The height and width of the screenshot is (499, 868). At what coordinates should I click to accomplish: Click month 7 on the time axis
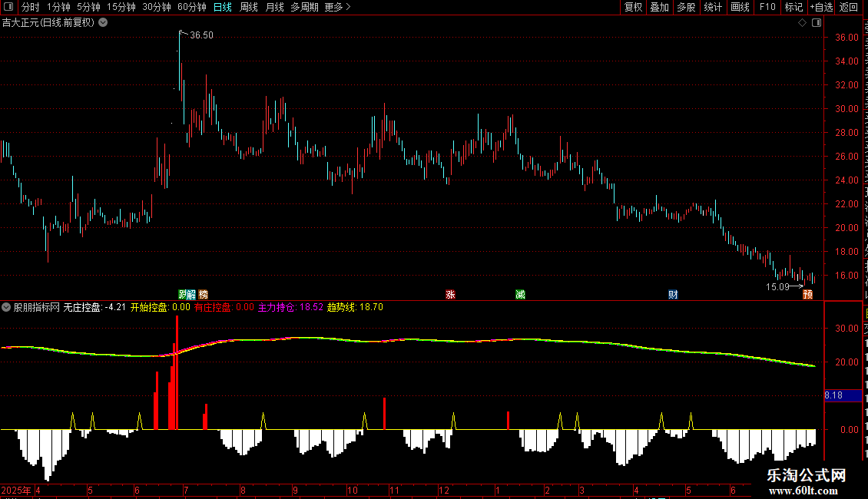[x=186, y=490]
